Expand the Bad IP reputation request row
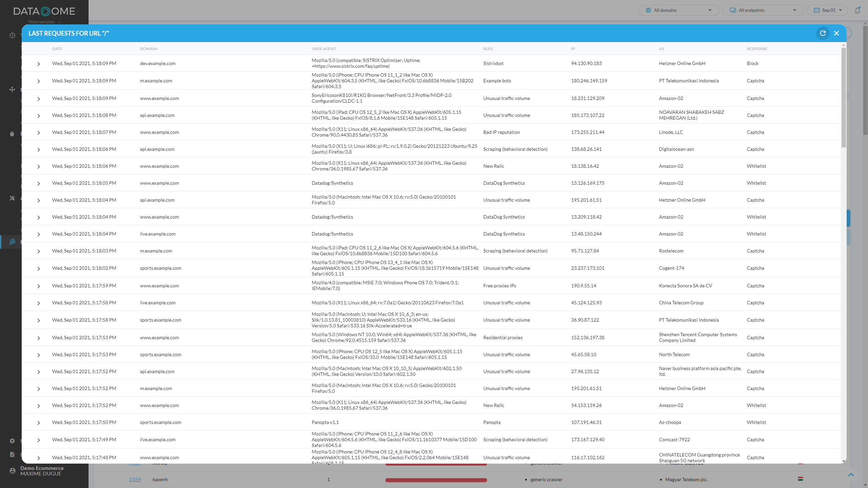The image size is (868, 488). pyautogui.click(x=39, y=133)
